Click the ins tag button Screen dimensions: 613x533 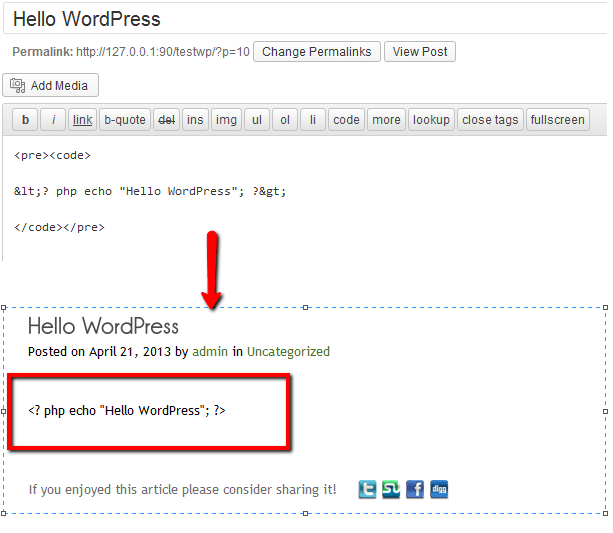pos(195,120)
